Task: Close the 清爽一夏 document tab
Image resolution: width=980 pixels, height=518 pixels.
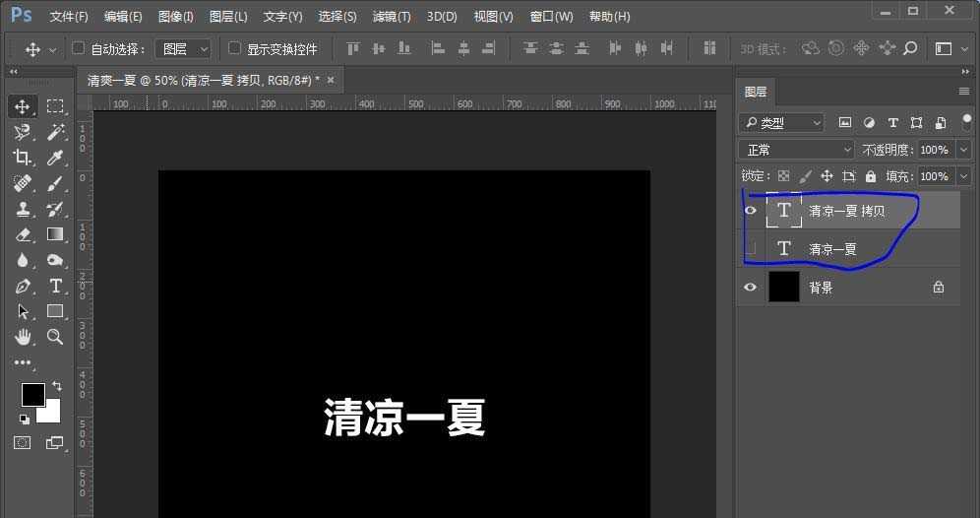Action: pos(331,80)
